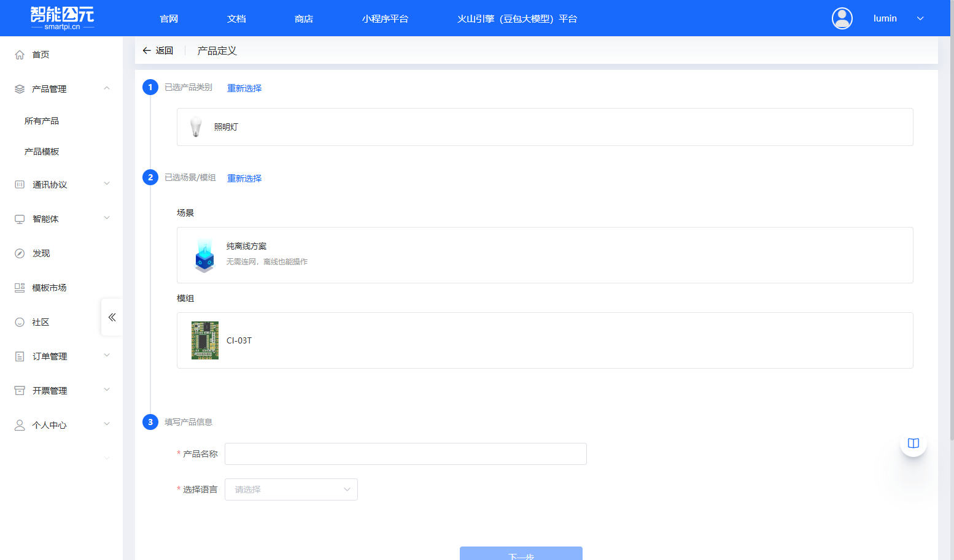Open the 文档 menu item

point(236,18)
